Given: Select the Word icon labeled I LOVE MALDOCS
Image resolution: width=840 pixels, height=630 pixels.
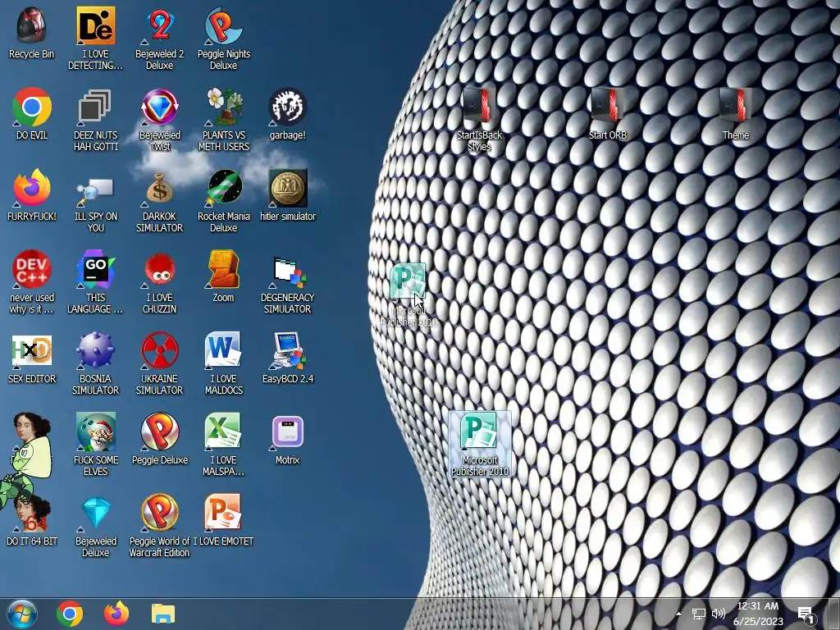Looking at the screenshot, I should coord(223,350).
